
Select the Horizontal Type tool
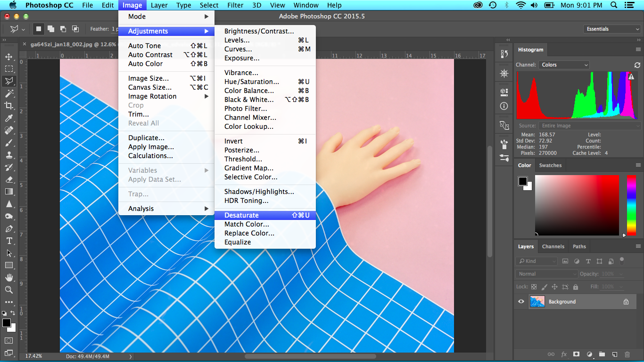point(9,241)
